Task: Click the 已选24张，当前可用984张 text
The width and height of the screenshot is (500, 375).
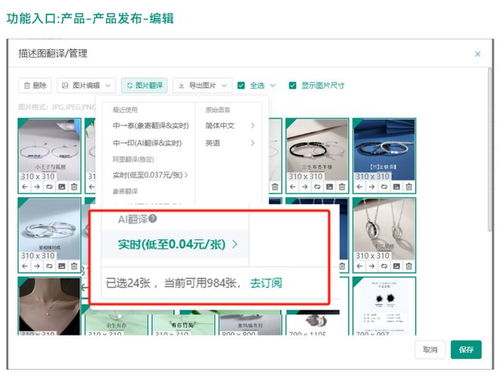Action: 172,283
